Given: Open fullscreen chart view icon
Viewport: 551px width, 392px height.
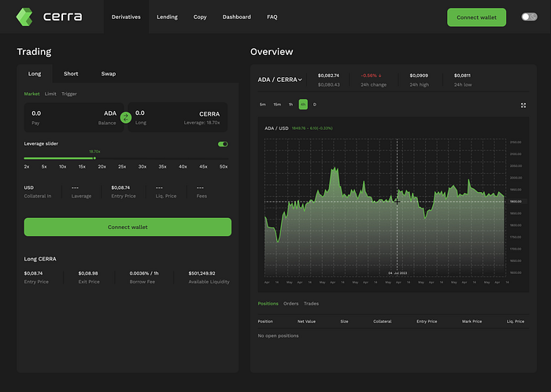Looking at the screenshot, I should tap(523, 105).
